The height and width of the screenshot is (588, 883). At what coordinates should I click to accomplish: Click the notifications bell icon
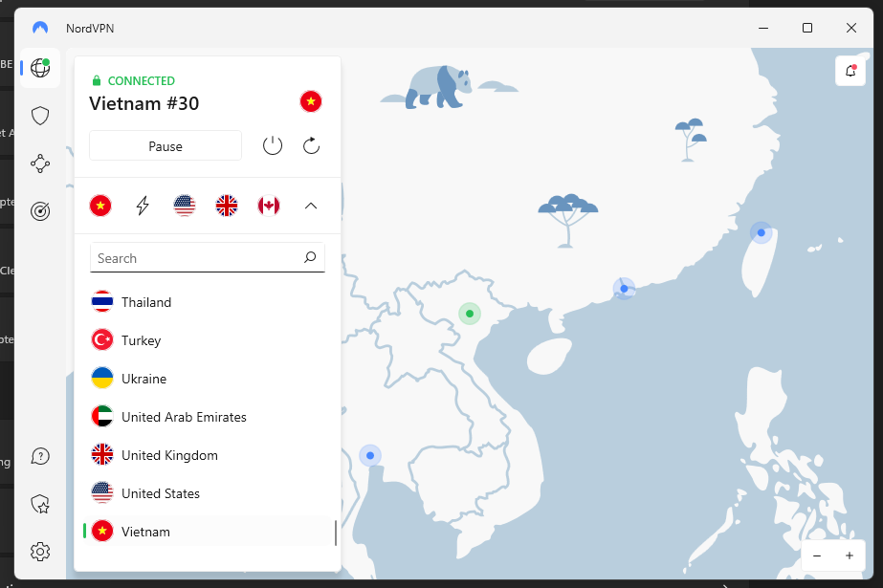pyautogui.click(x=850, y=71)
